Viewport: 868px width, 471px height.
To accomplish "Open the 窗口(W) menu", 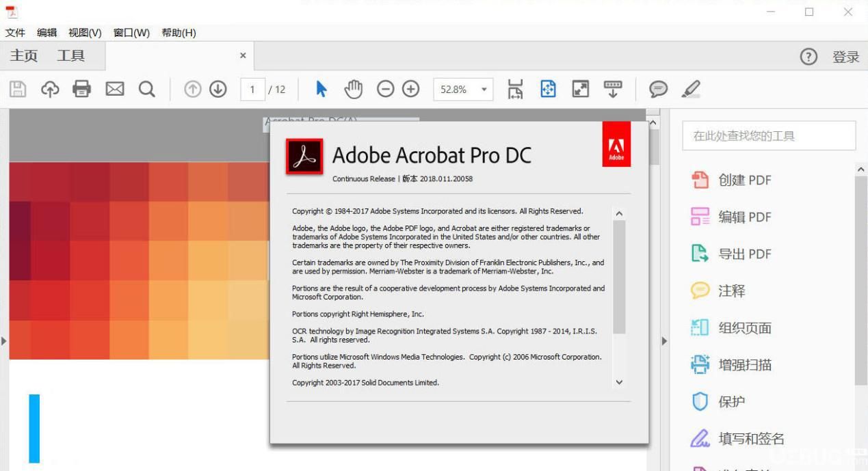I will [x=131, y=32].
